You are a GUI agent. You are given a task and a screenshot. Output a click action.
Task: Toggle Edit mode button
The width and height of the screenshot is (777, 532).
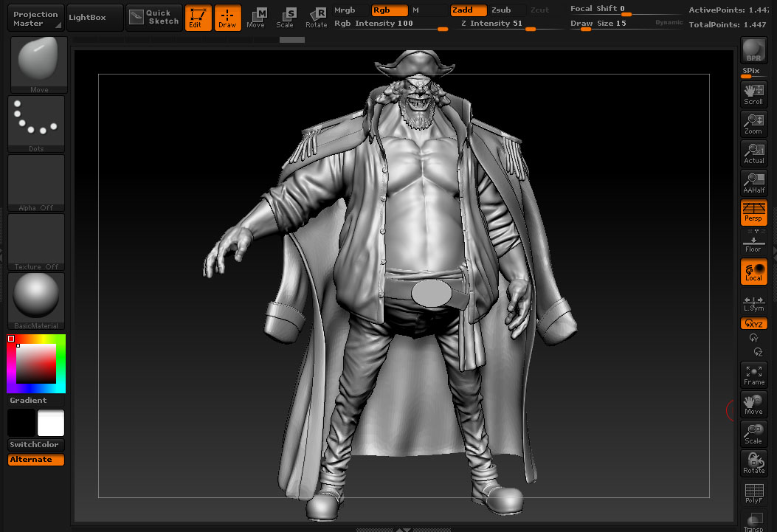198,18
